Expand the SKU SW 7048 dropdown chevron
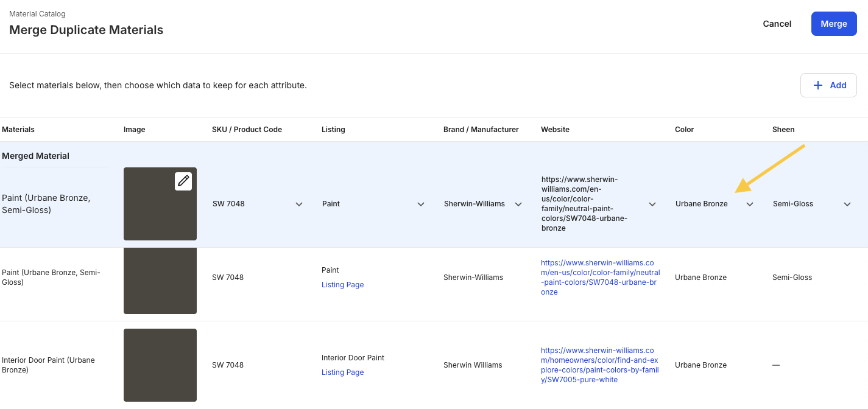Screen dimensions: 868x409 click(299, 204)
